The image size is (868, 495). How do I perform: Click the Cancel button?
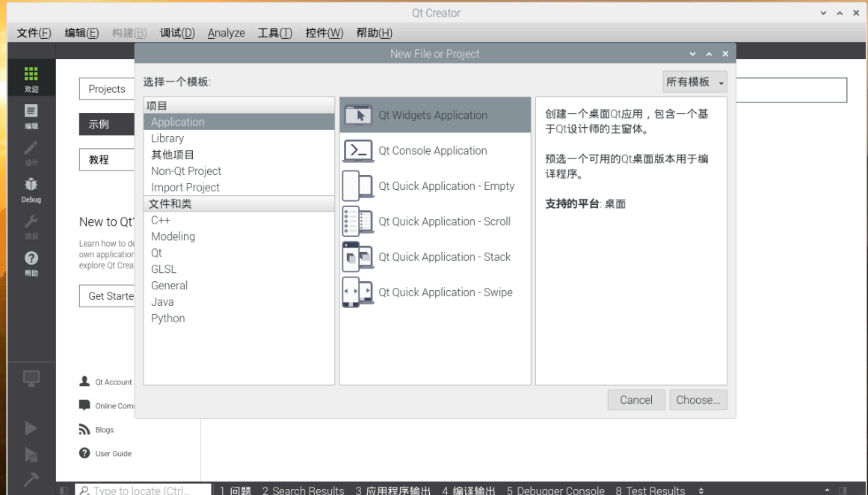(636, 400)
